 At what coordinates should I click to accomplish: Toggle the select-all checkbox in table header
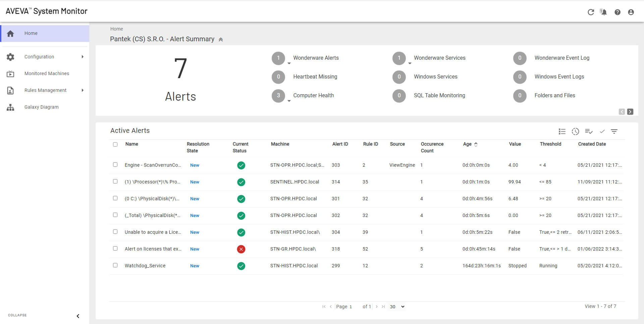click(115, 145)
